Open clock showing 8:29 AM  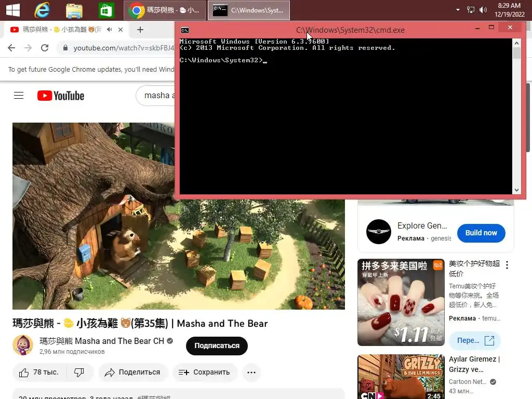[509, 10]
